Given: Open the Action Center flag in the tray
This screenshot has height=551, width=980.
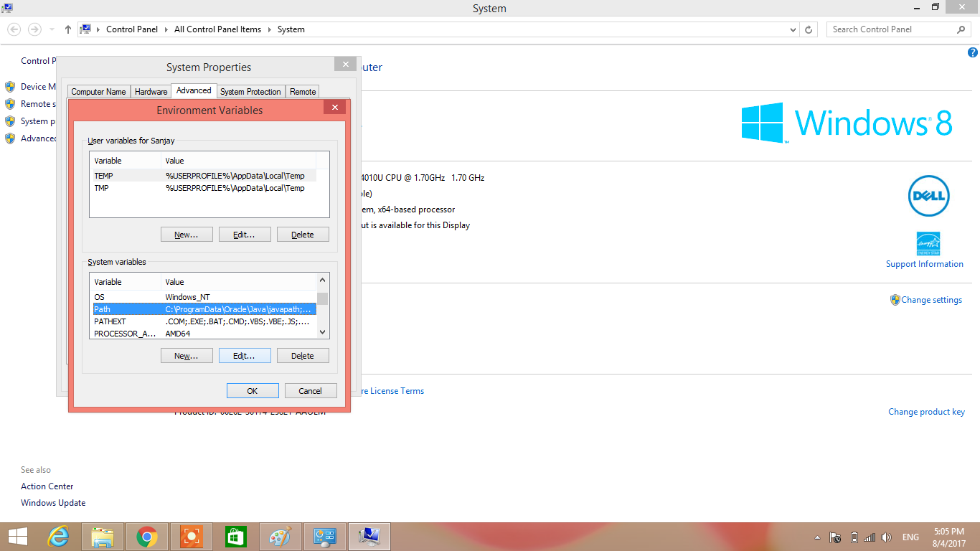Looking at the screenshot, I should click(x=835, y=537).
